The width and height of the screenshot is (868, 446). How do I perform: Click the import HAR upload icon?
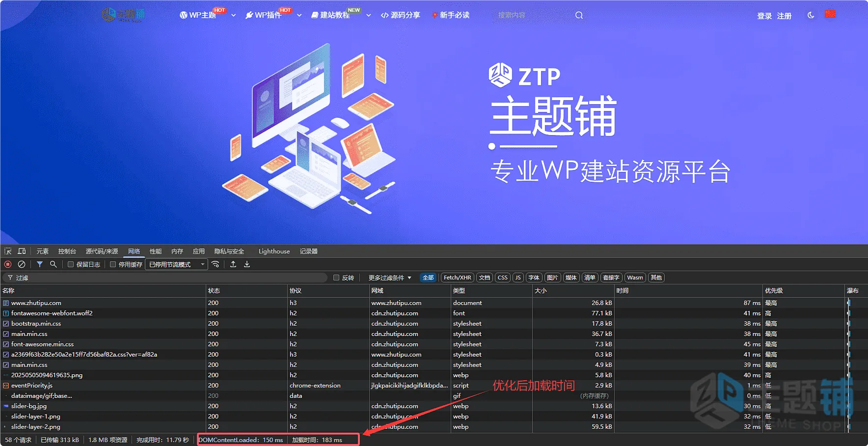point(233,264)
